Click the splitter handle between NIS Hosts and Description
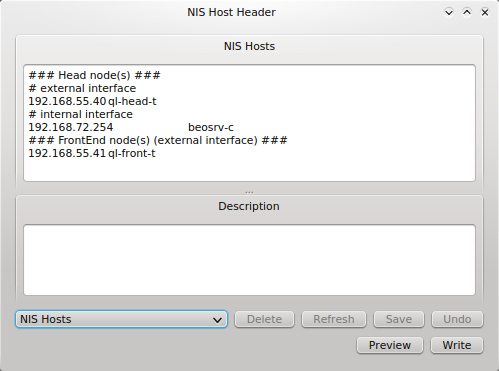 249,192
